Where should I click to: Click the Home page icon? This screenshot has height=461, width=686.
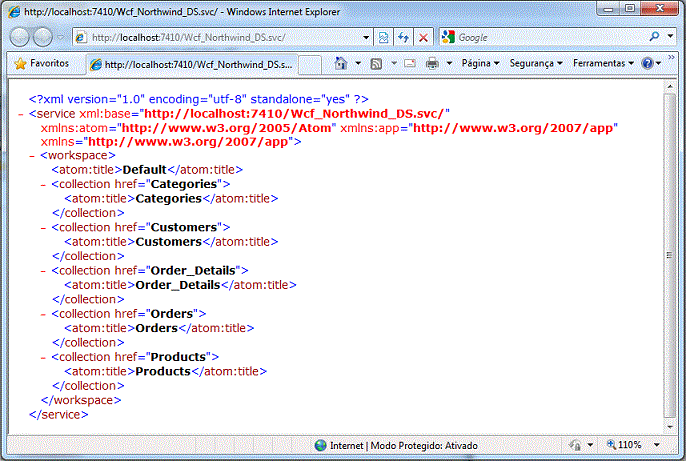coord(341,64)
